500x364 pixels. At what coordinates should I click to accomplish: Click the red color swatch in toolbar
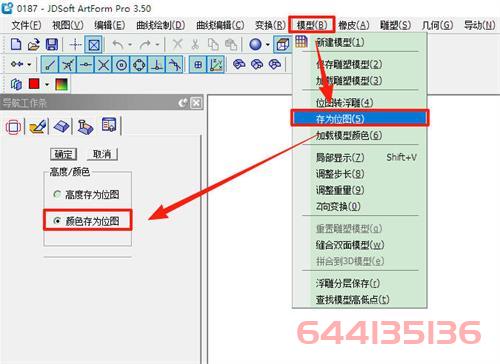(x=34, y=84)
